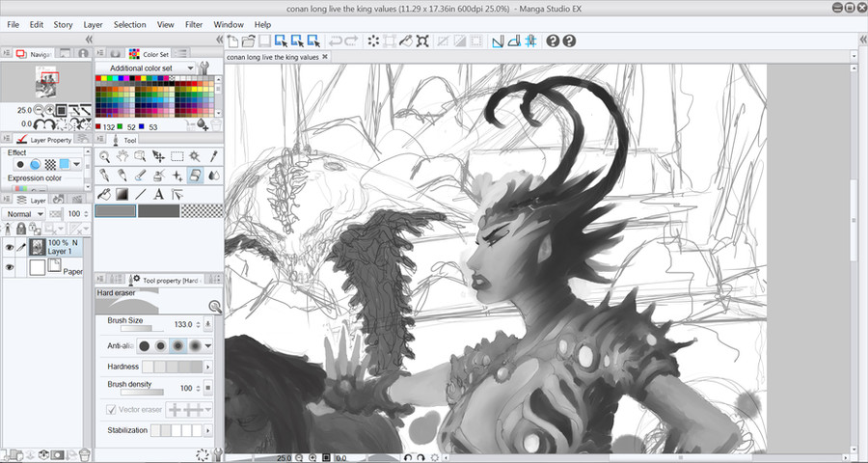868x463 pixels.
Task: Select the Brush tool
Action: (x=141, y=176)
